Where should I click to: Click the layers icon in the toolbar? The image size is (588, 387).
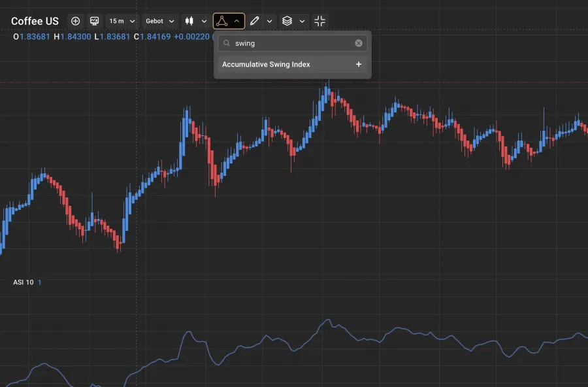287,20
